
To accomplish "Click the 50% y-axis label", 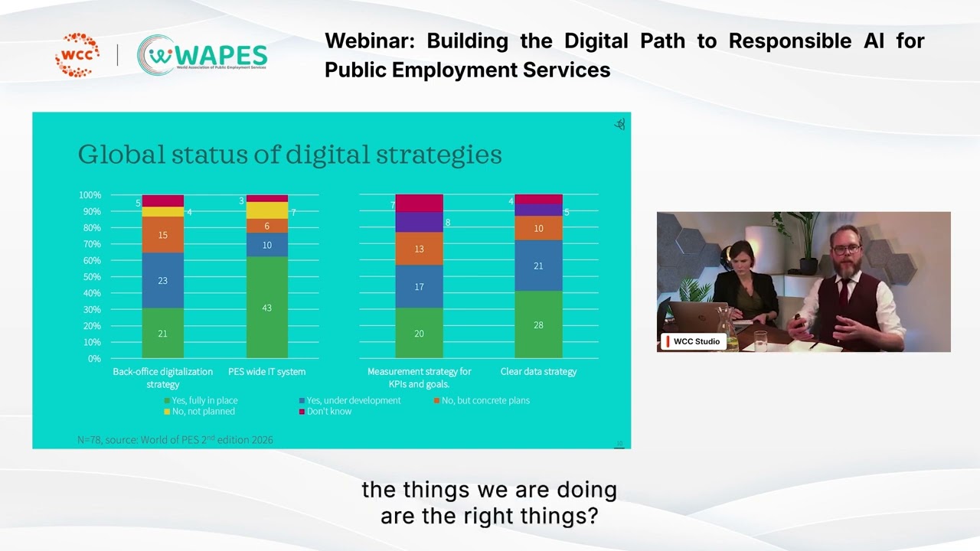I will pyautogui.click(x=92, y=277).
